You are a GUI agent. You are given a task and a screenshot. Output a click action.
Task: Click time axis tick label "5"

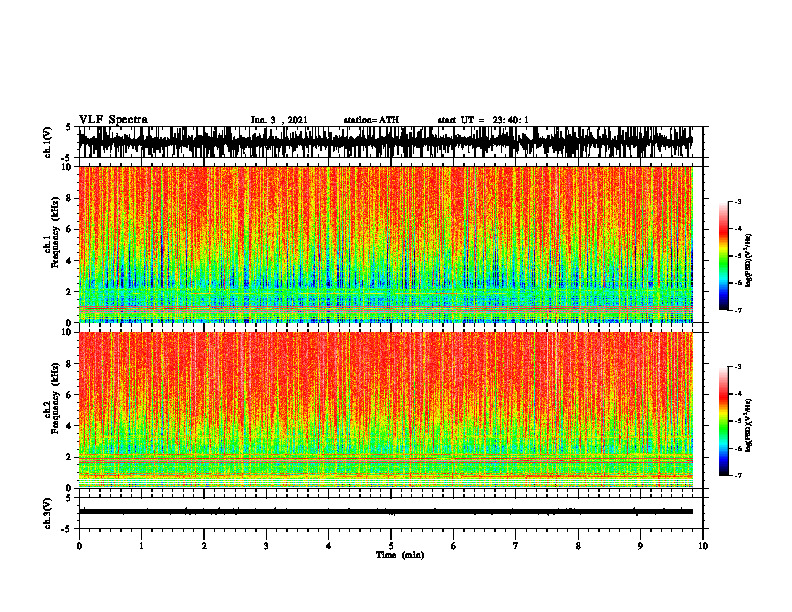(x=391, y=546)
